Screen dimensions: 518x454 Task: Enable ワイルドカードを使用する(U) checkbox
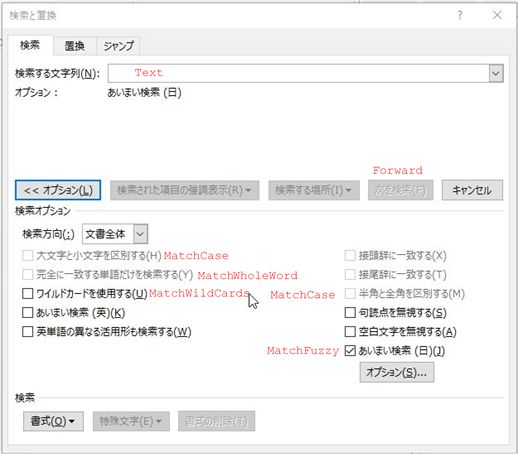pos(27,294)
